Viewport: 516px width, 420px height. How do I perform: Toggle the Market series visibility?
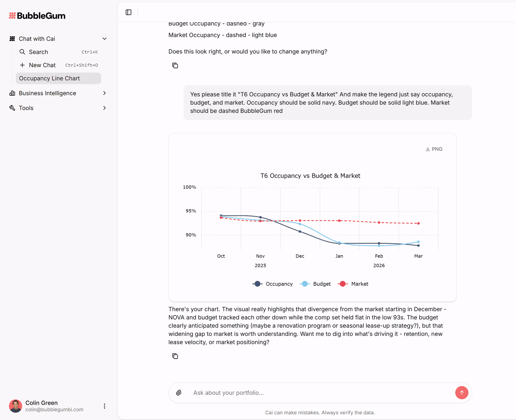point(353,284)
